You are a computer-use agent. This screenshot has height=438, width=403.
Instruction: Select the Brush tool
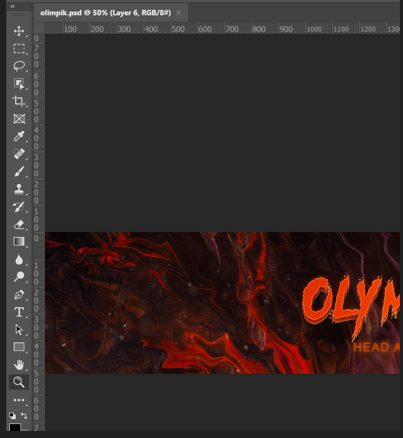click(19, 172)
